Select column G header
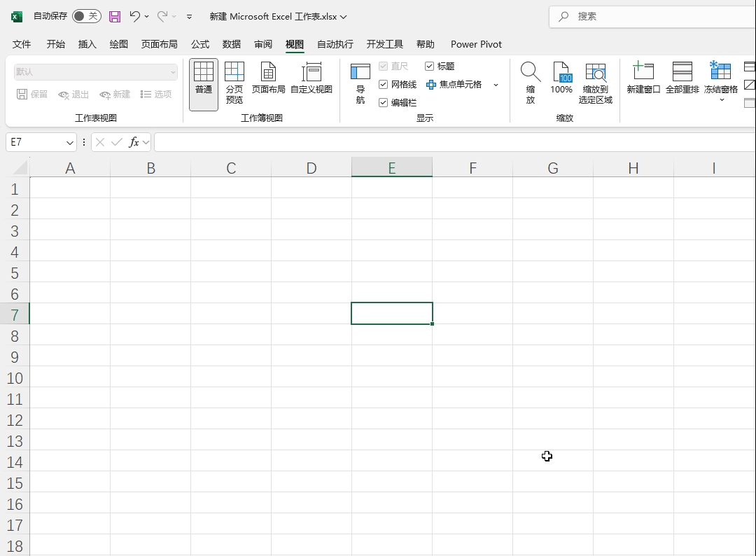Viewport: 756px width, 556px height. click(553, 168)
